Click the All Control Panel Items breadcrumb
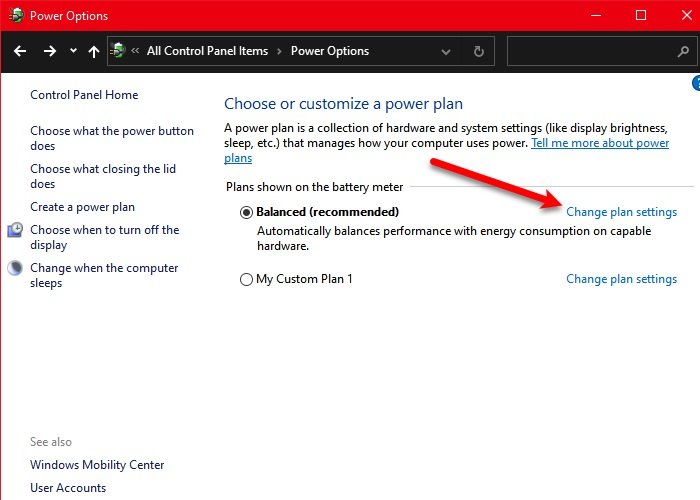This screenshot has width=700, height=500. [207, 51]
